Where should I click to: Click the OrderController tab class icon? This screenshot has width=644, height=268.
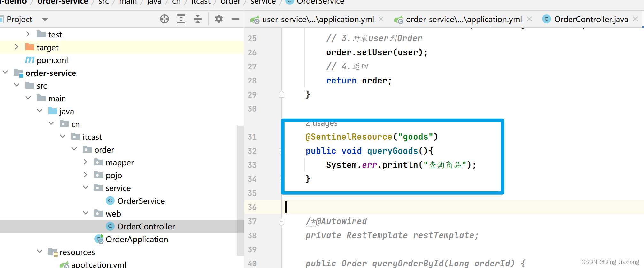(547, 19)
